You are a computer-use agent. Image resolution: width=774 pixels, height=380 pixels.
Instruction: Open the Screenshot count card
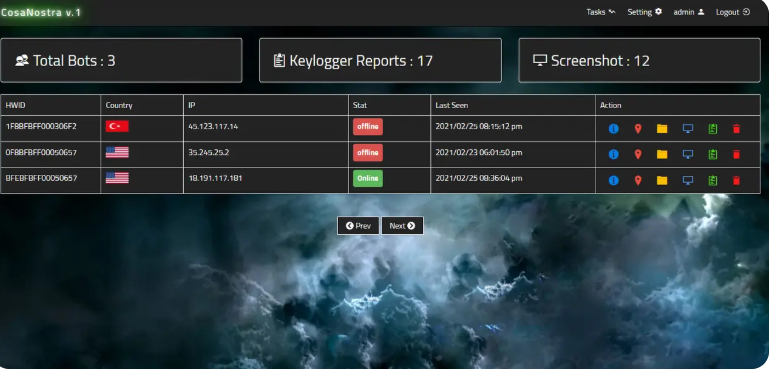pyautogui.click(x=640, y=60)
